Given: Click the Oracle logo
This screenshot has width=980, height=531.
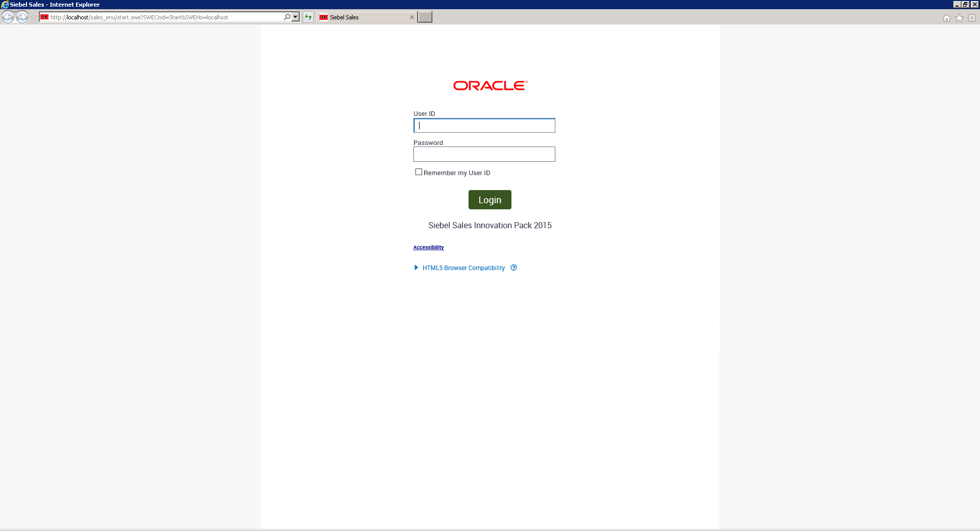Looking at the screenshot, I should (x=490, y=86).
